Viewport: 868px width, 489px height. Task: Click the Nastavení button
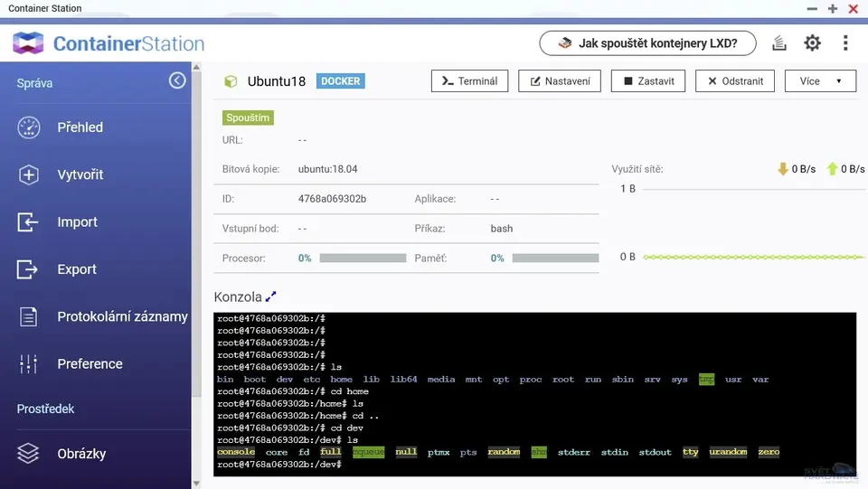[559, 81]
